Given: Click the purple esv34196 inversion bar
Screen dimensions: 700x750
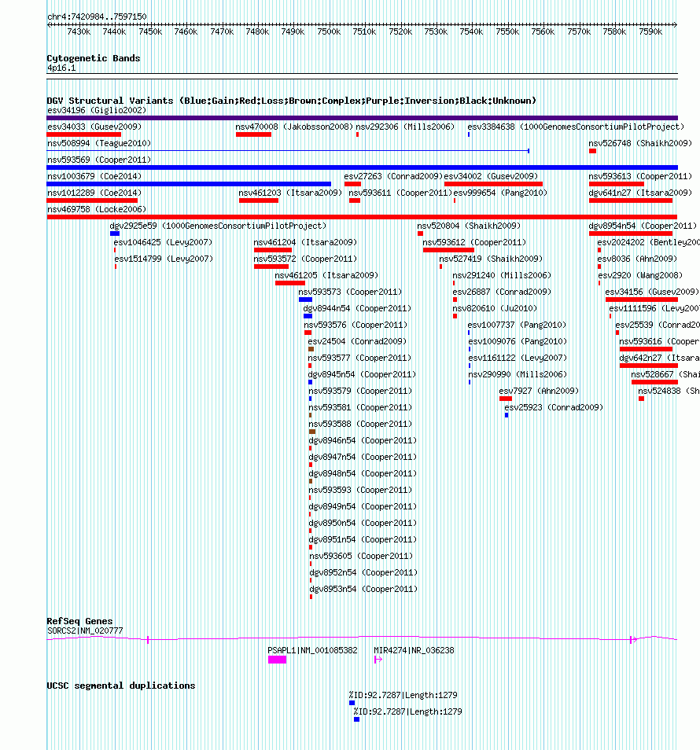Looking at the screenshot, I should [363, 118].
